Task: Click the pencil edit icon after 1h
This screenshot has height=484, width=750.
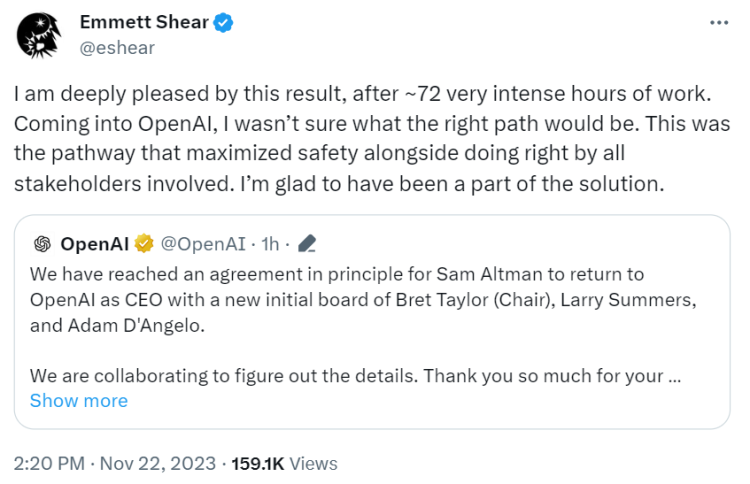Action: pos(308,244)
